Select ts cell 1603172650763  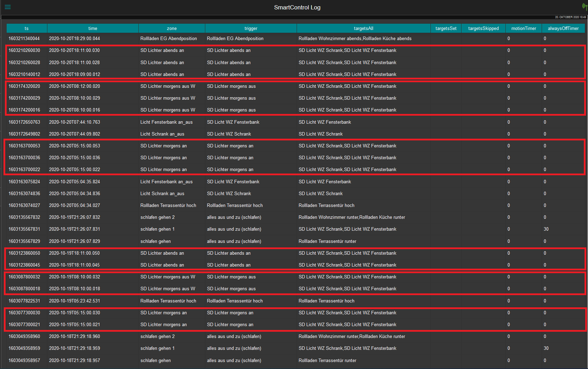24,122
